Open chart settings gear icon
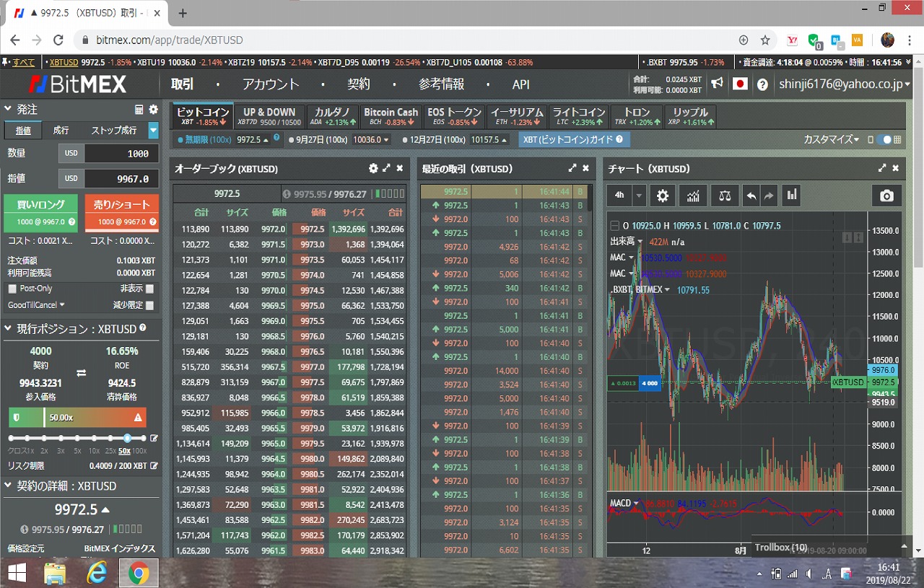 [663, 196]
